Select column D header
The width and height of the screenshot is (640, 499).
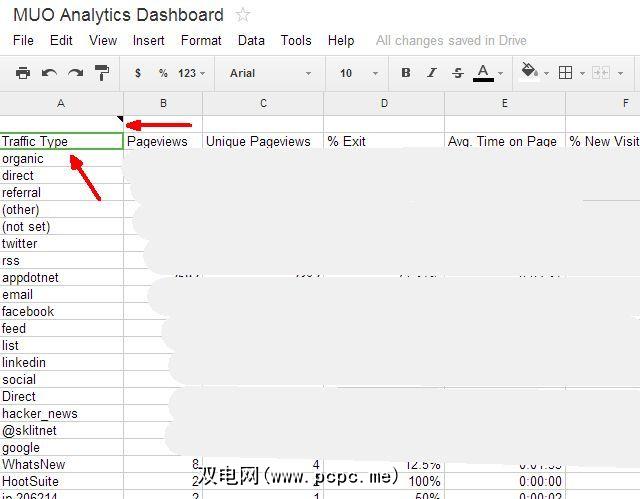[x=384, y=104]
